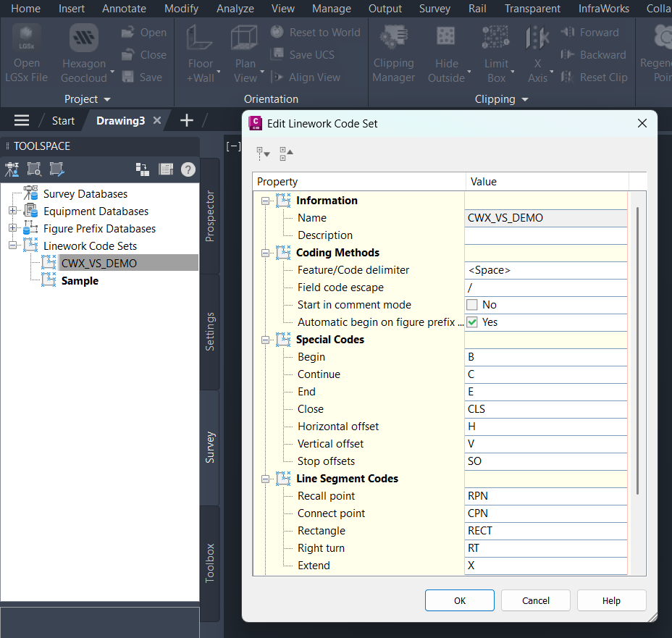Switch to Settings Toolspace tab
This screenshot has height=638, width=672.
(209, 332)
